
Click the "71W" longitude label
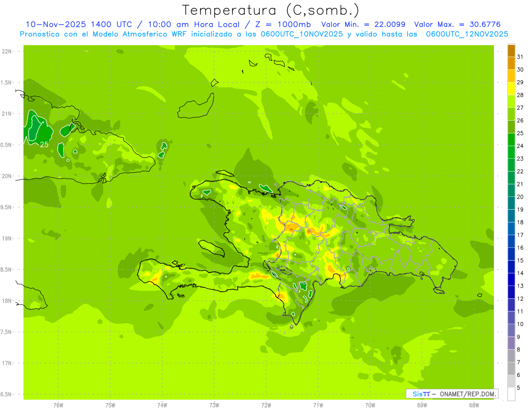(x=318, y=405)
